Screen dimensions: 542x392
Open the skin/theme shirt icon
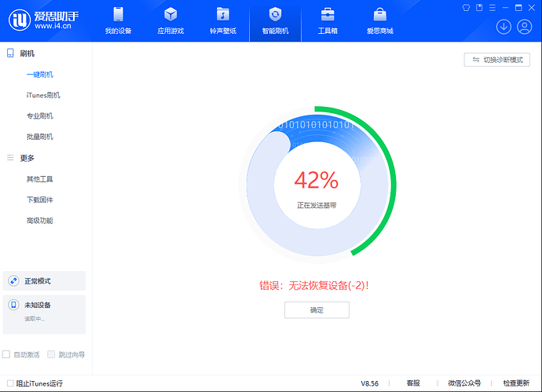[x=466, y=8]
